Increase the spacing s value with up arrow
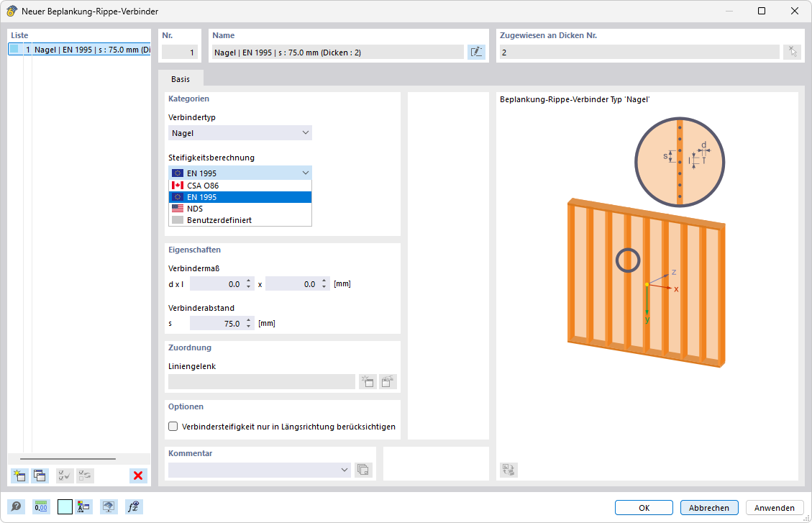Image resolution: width=812 pixels, height=523 pixels. (249, 320)
